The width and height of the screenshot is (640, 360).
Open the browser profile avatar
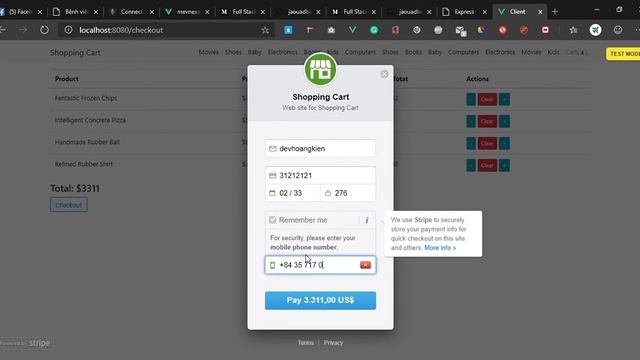(596, 30)
